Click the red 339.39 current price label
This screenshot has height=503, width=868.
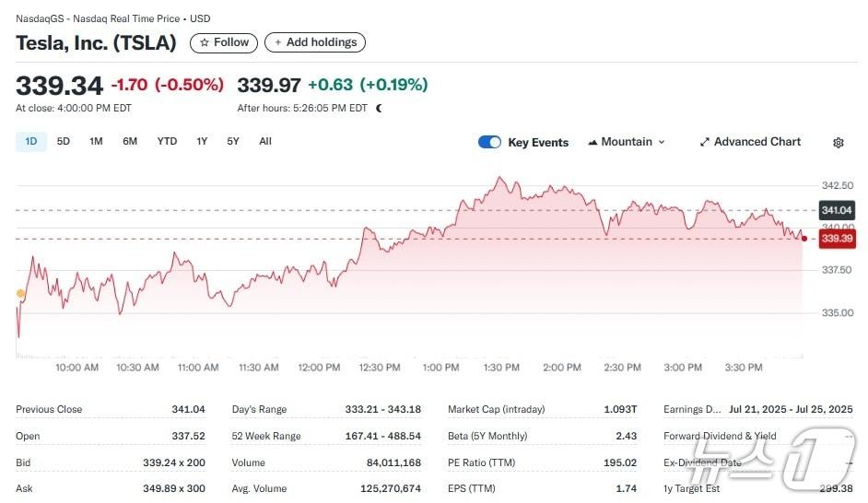click(836, 239)
